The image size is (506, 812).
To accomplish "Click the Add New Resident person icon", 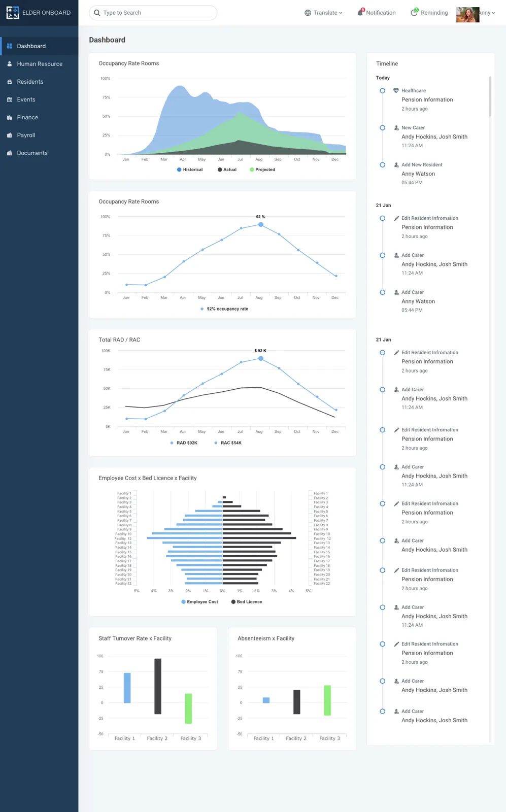I will (x=396, y=165).
